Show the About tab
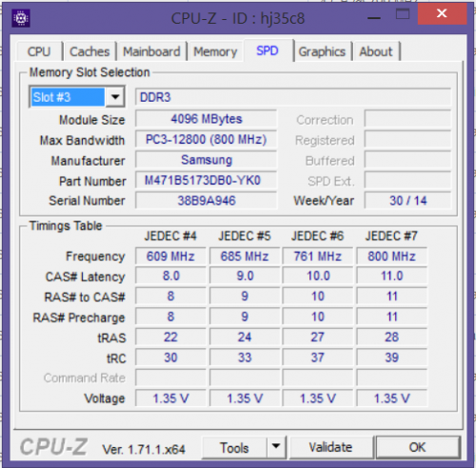The image size is (476, 468). tap(376, 51)
